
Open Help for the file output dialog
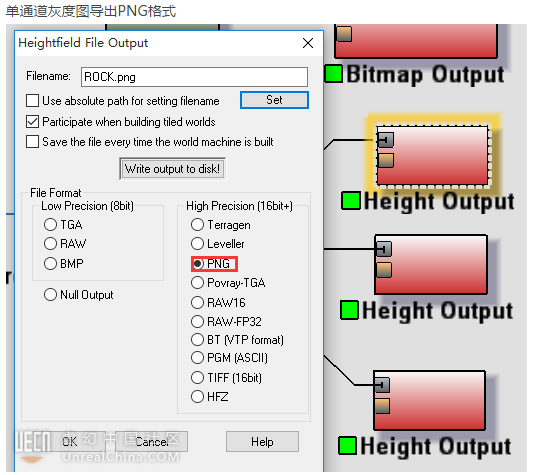click(262, 442)
